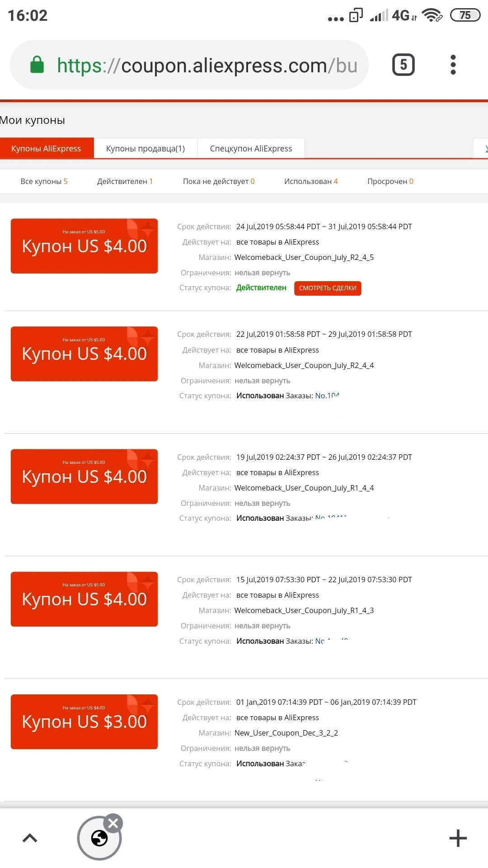Open the tab switcher showing 5 tabs

pos(403,65)
